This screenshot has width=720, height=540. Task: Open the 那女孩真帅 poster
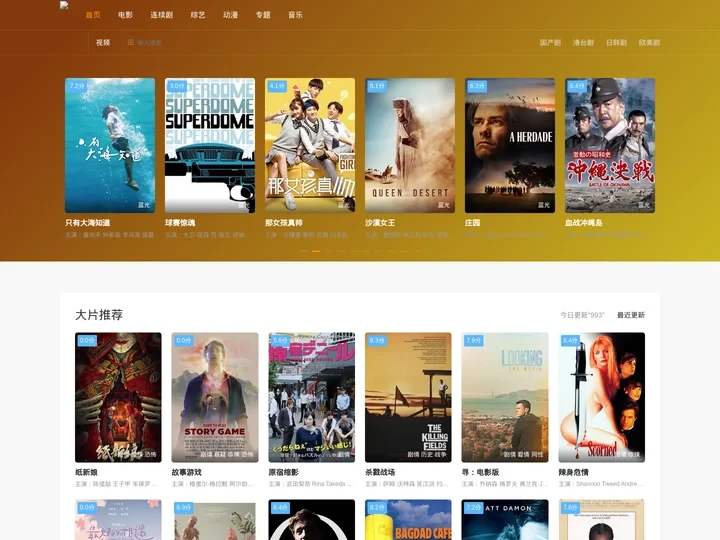(x=310, y=145)
